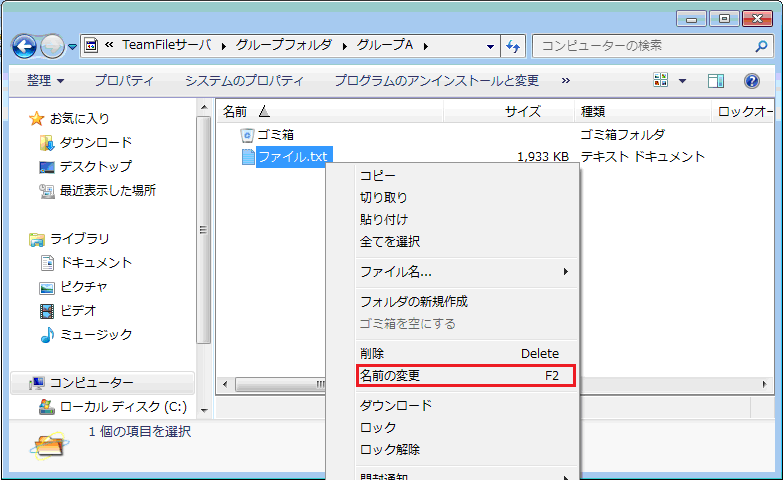Sort files by サイズ column header

coord(522,111)
